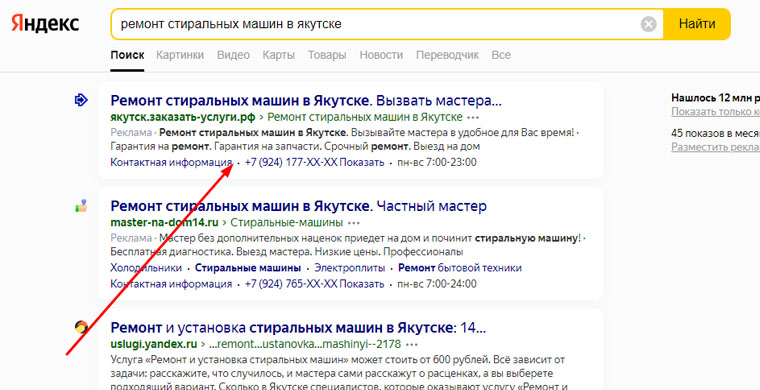Open uslugi.yandex.ru domain link
The height and width of the screenshot is (390, 760).
154,344
